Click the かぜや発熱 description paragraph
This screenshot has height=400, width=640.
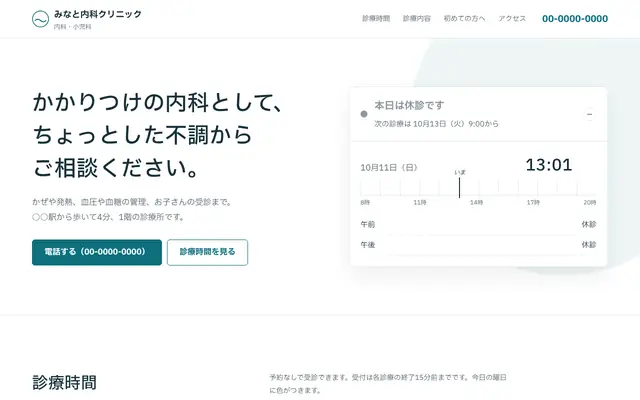pos(132,209)
